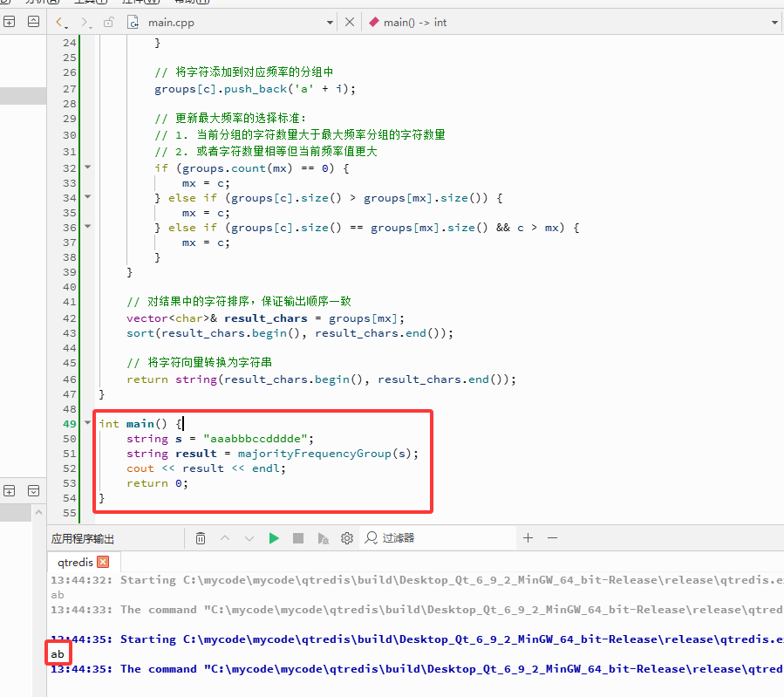Open application output settings gear

click(x=347, y=538)
